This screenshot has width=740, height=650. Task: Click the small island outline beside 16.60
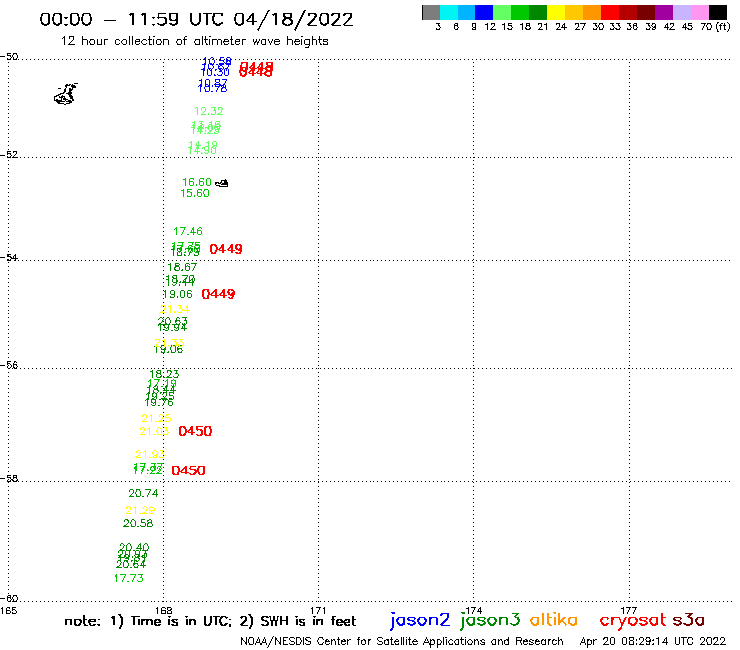(x=222, y=183)
